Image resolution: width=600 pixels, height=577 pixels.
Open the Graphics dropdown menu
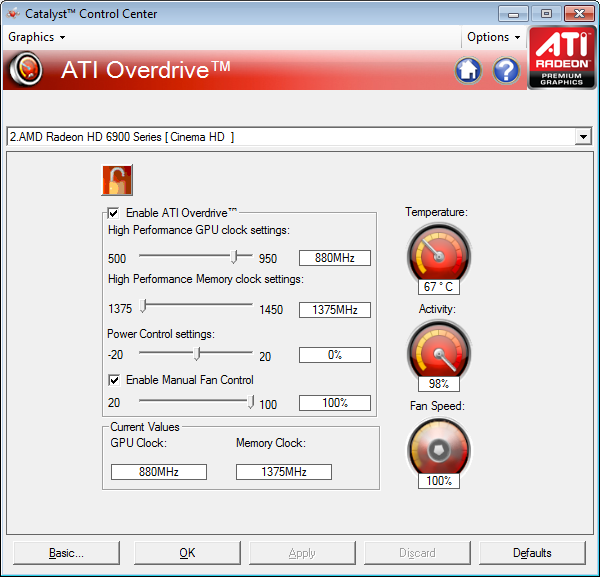coord(36,37)
